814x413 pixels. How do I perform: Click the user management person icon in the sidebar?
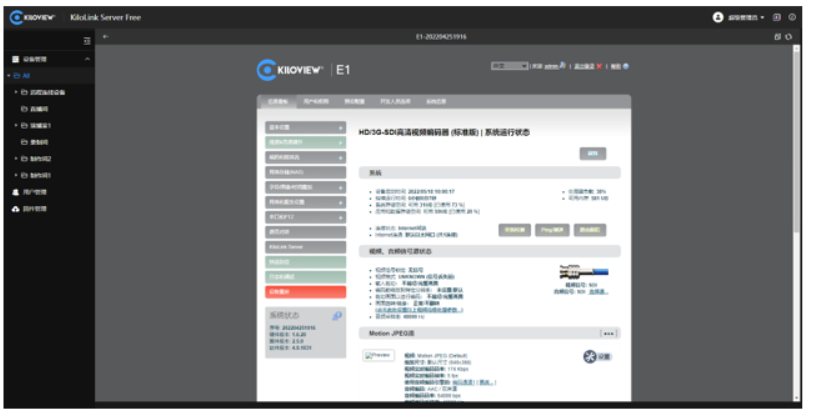[16, 192]
